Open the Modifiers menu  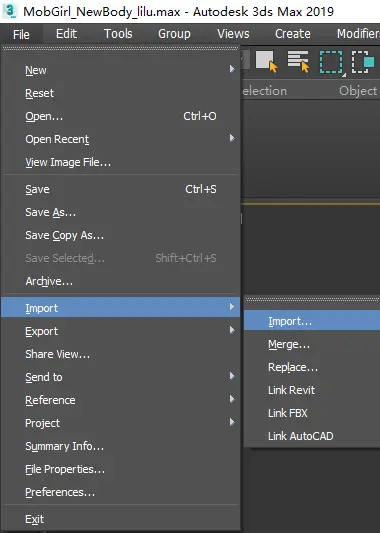pyautogui.click(x=358, y=34)
